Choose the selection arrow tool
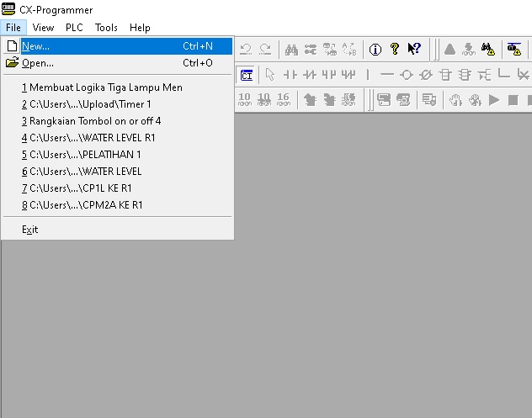The width and height of the screenshot is (532, 418). (x=270, y=75)
